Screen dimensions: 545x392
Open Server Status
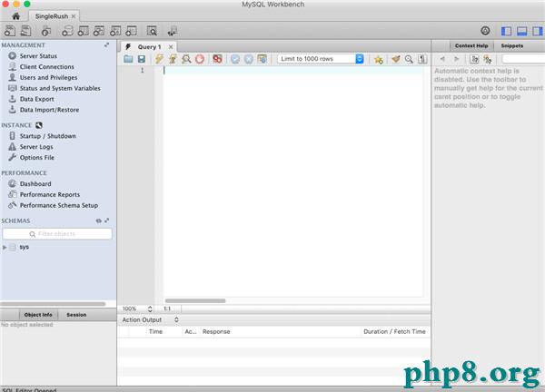coord(38,55)
